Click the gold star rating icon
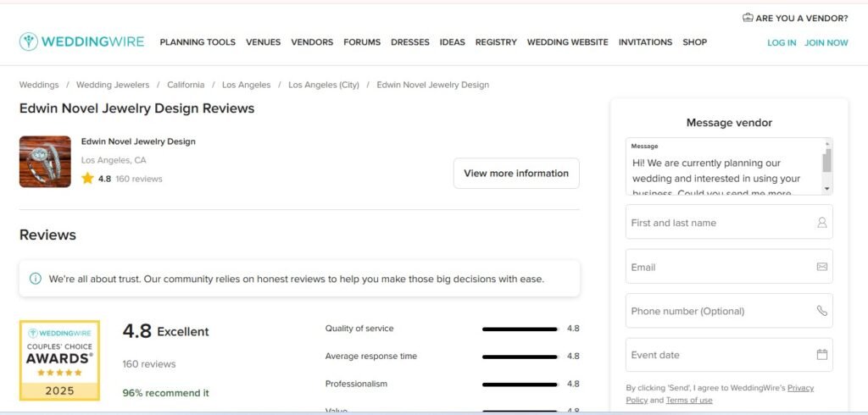Viewport: 868px width, 415px height. coord(87,178)
